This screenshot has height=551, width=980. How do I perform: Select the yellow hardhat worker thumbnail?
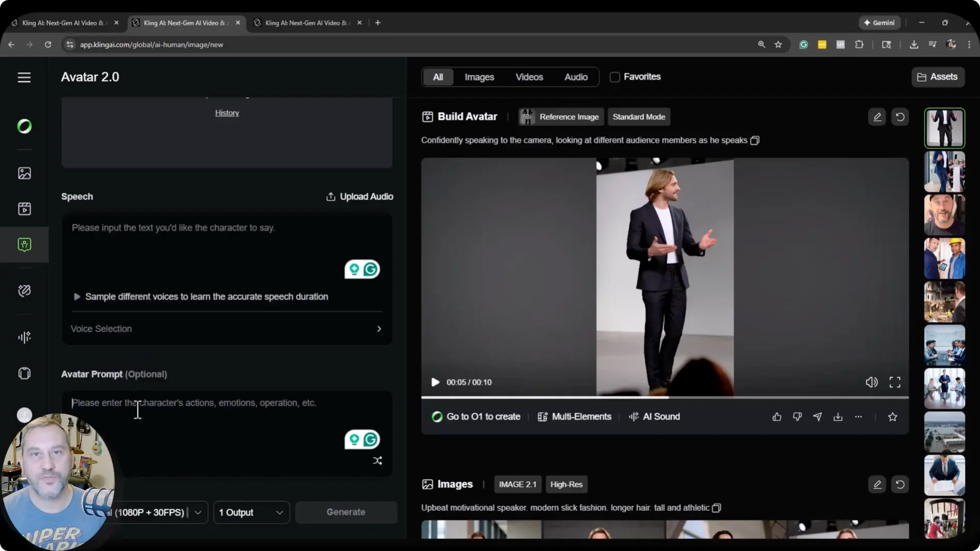point(944,258)
